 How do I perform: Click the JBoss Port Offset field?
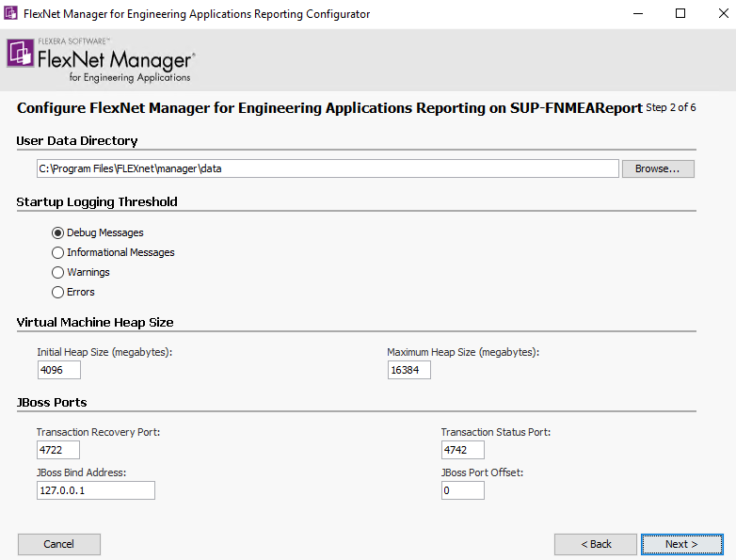(462, 490)
